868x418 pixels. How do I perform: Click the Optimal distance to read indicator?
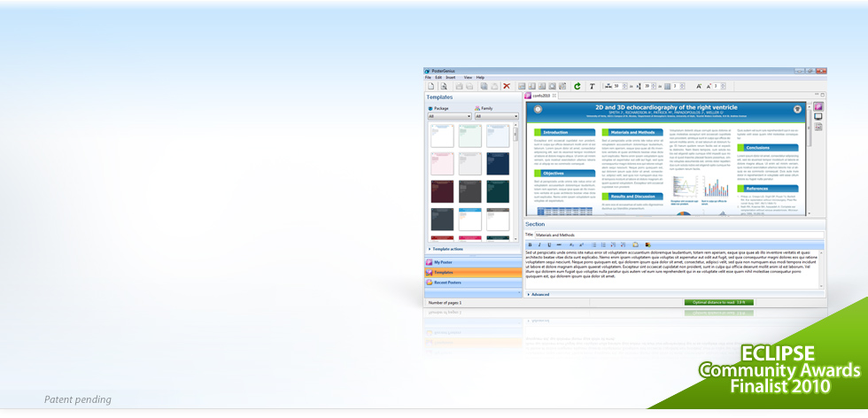pyautogui.click(x=719, y=302)
